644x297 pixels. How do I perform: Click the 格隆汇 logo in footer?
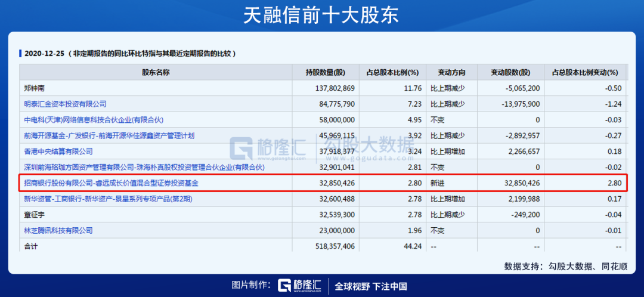coord(300,286)
